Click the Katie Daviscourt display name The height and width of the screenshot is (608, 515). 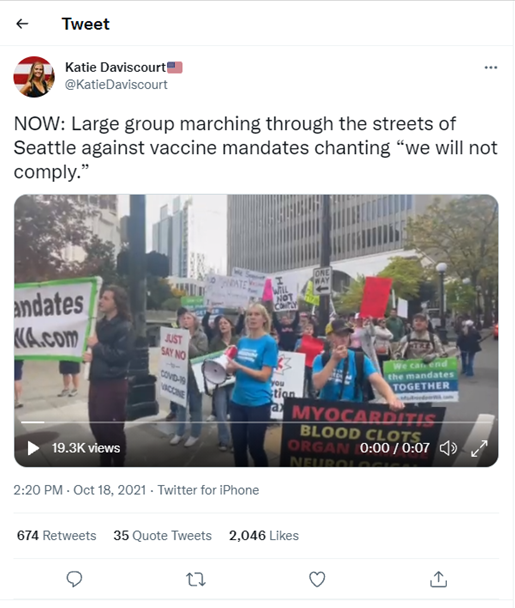(116, 67)
